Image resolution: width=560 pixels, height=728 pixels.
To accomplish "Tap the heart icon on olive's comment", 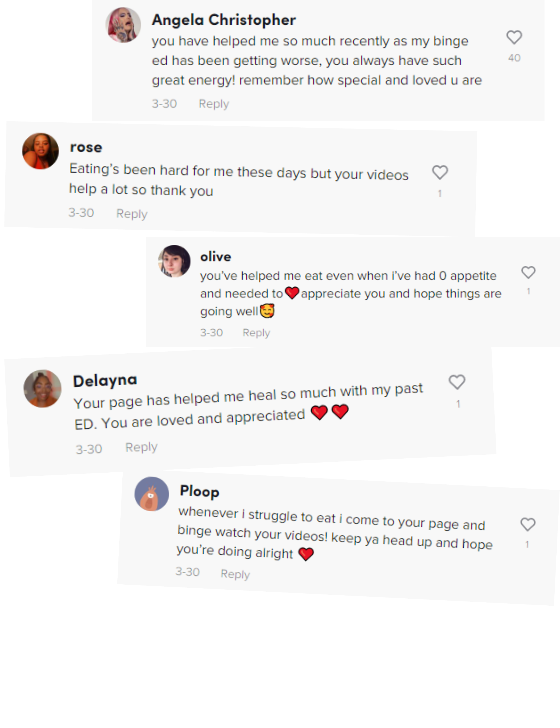I will pos(528,272).
